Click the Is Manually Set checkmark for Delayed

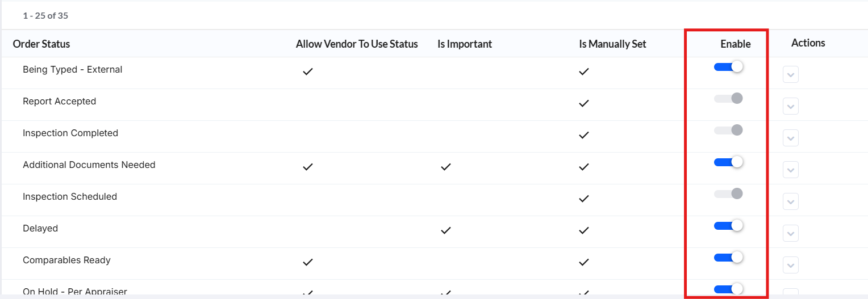pyautogui.click(x=583, y=230)
